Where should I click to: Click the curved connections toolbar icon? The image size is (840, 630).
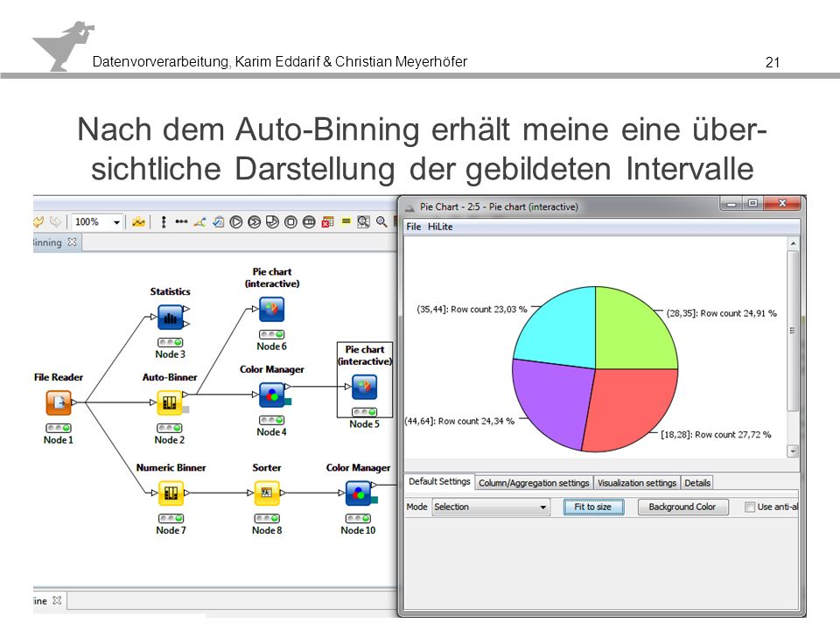199,221
